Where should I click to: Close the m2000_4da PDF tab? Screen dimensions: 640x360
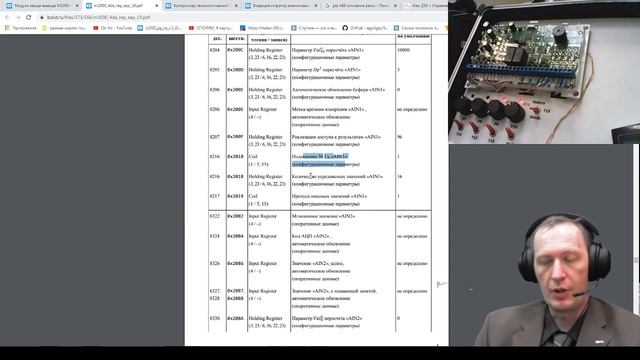[x=156, y=6]
